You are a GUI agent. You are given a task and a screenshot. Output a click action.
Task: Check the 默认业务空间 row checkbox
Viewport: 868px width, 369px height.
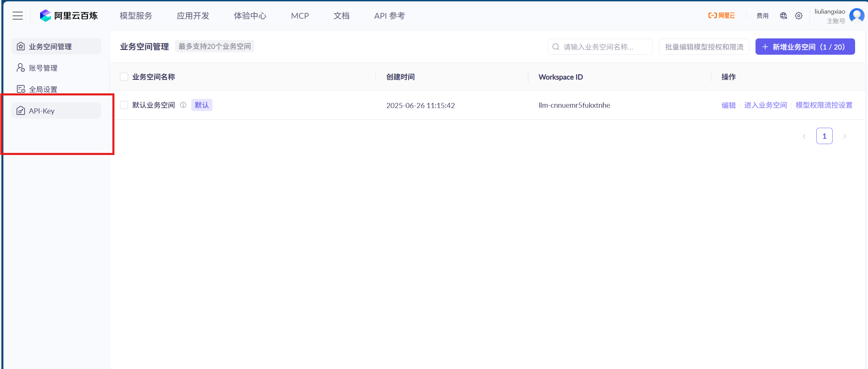tap(124, 105)
